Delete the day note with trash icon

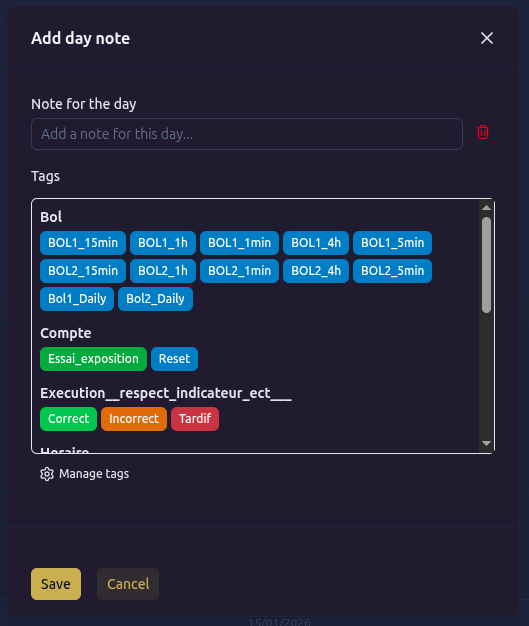click(x=483, y=132)
